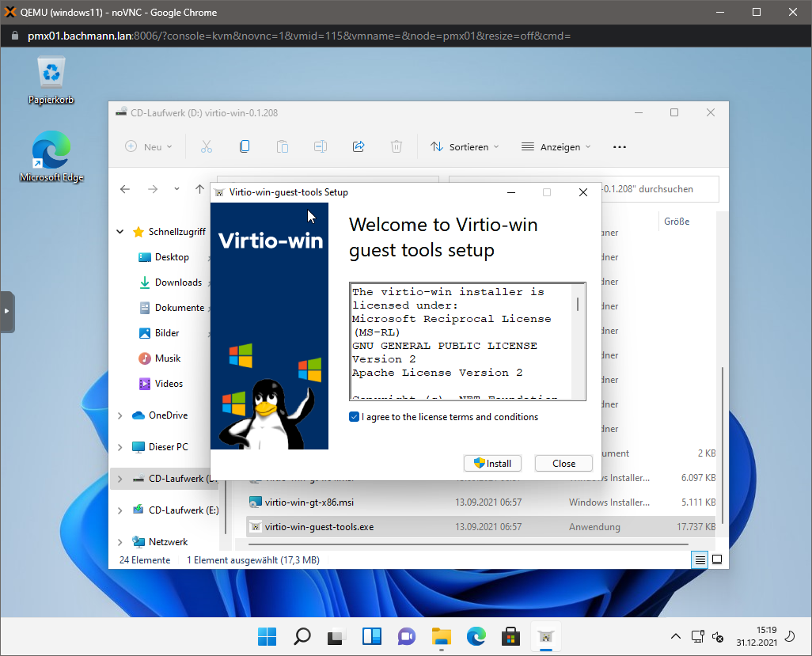
Task: Click the Install button in setup dialog
Action: click(492, 464)
